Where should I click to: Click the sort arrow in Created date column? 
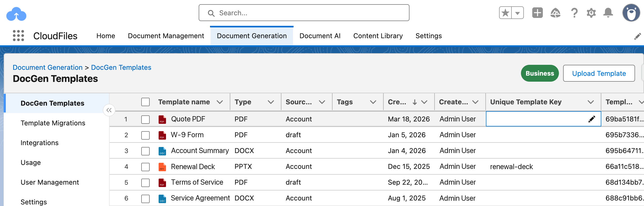[415, 102]
